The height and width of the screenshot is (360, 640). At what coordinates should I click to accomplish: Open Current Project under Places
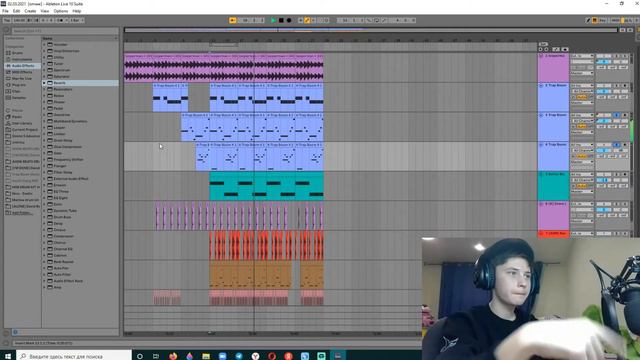pos(24,129)
